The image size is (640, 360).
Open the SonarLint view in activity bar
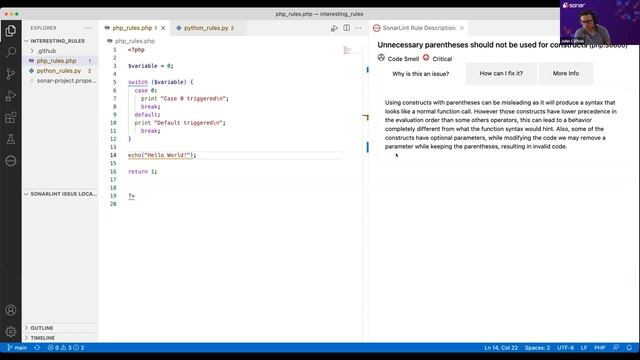click(x=11, y=161)
